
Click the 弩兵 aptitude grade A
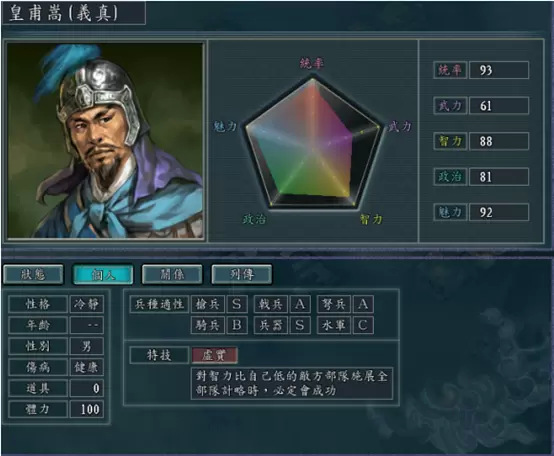tap(363, 304)
